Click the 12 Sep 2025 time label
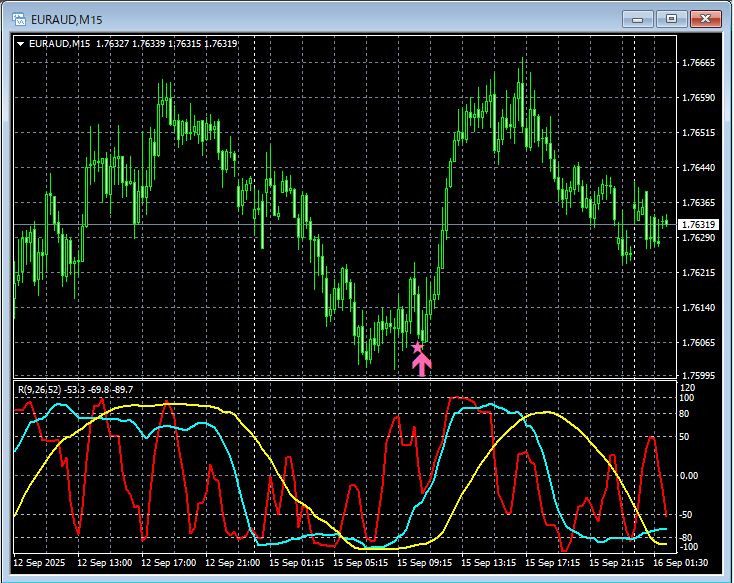 [41, 563]
